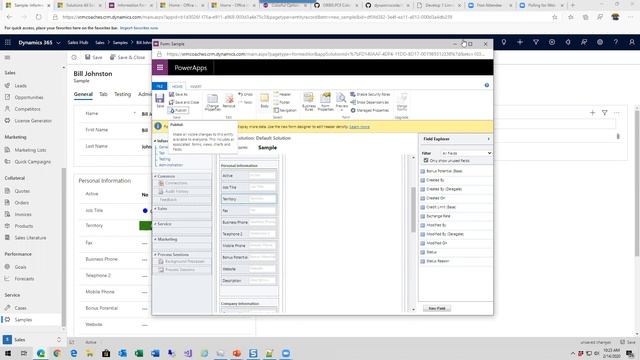Switch to the INSERT ribbon tab
Image resolution: width=640 pixels, height=360 pixels.
click(196, 86)
